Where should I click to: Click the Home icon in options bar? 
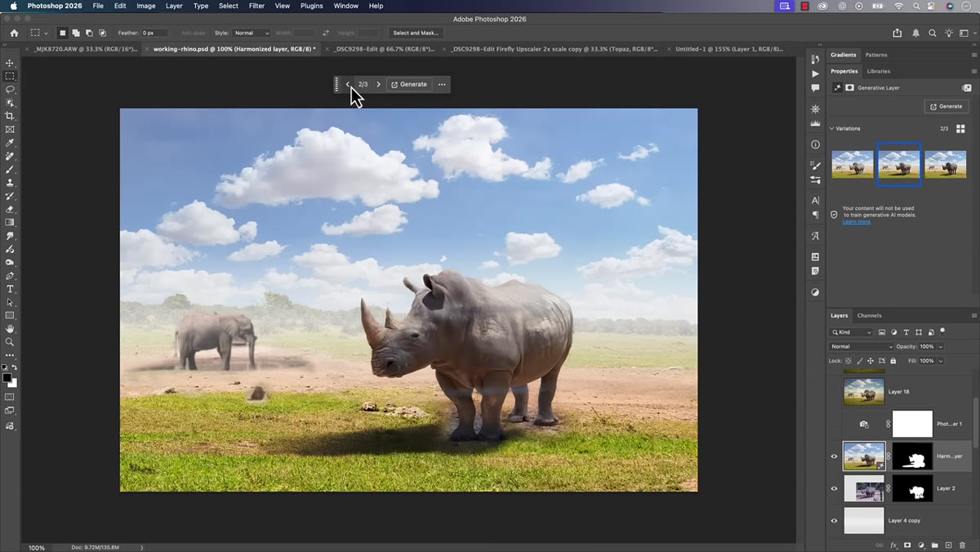pos(14,33)
